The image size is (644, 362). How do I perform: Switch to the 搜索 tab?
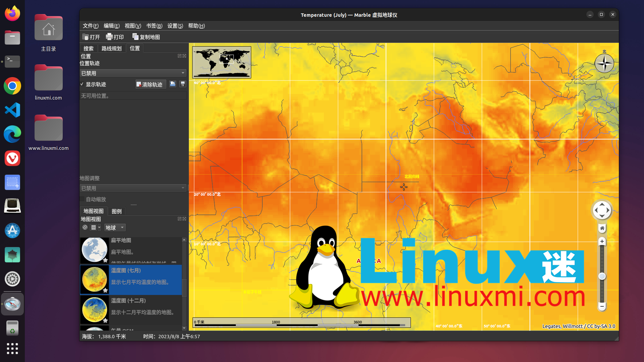(89, 48)
